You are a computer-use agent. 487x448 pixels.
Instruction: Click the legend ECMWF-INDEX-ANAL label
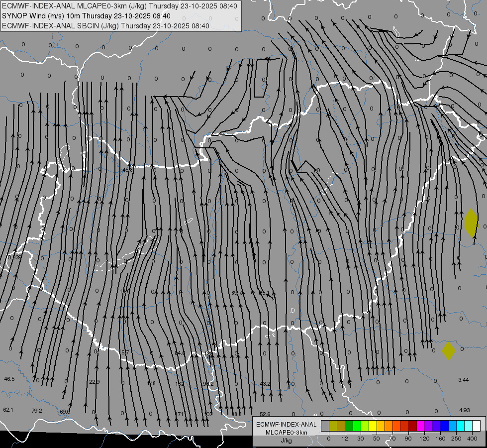click(287, 425)
